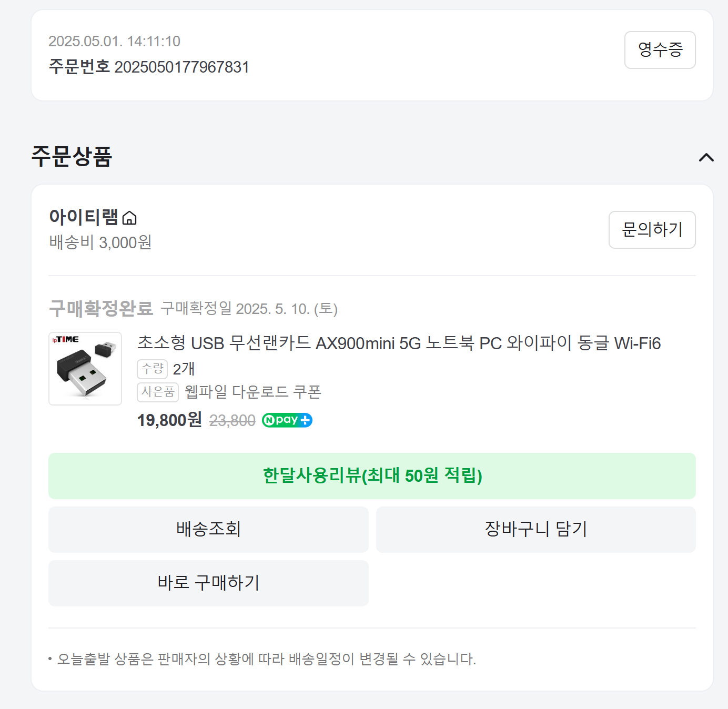Collapse the 주문상품 section chevron
728x709 pixels.
706,157
